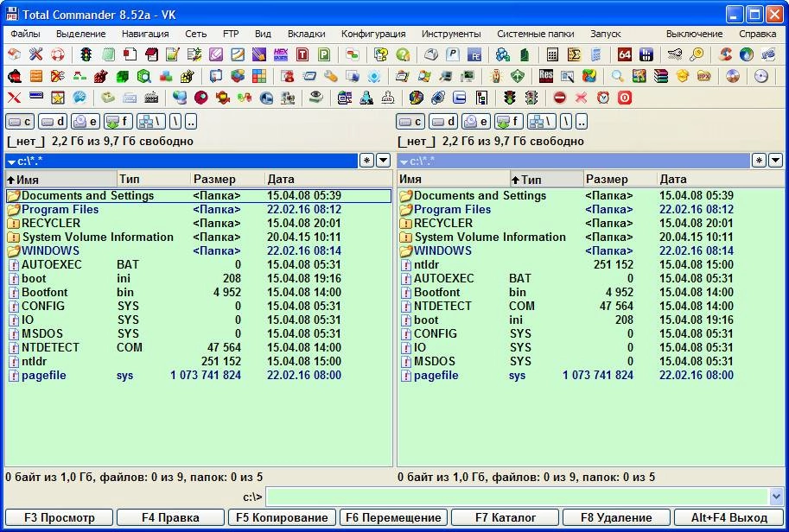The image size is (789, 532).
Task: Click the Res resource icon
Action: (546, 76)
